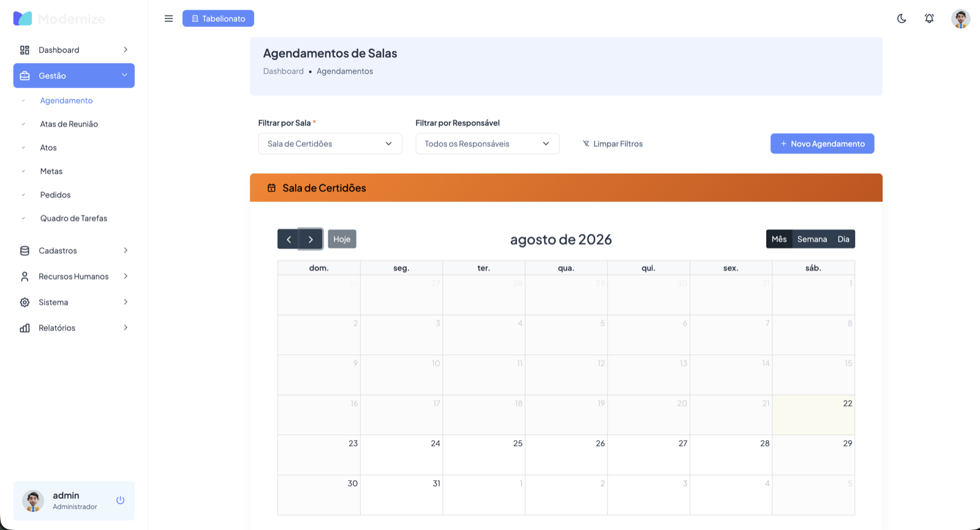Click the Modernize logo icon
This screenshot has width=980, height=530.
[x=23, y=18]
